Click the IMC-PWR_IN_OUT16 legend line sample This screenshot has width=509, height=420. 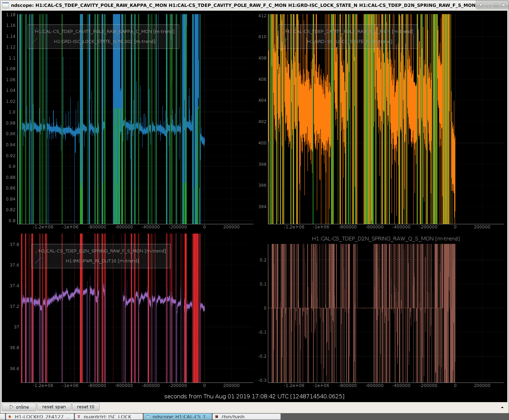(38, 261)
